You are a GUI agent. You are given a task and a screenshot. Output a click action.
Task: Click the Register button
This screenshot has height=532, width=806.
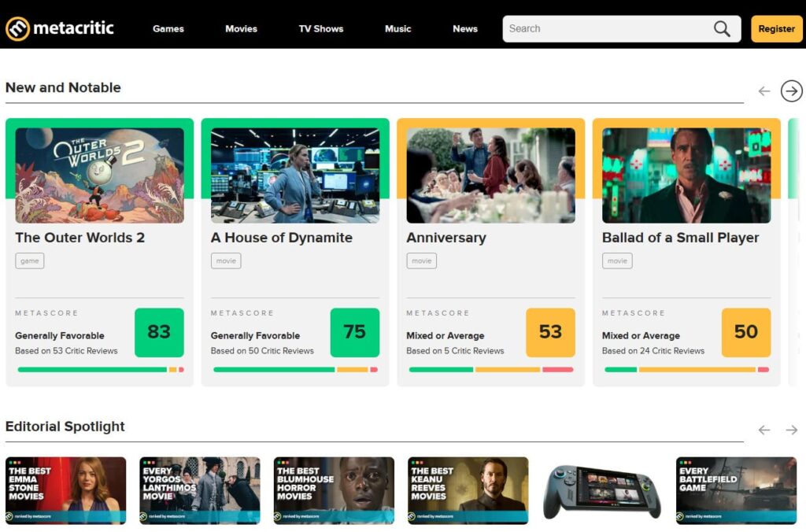(776, 28)
